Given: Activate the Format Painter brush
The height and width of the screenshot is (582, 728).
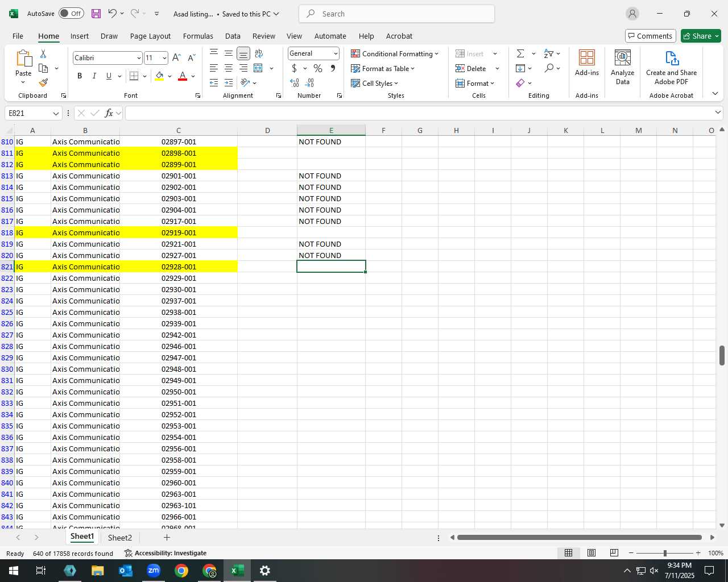Looking at the screenshot, I should tap(43, 82).
